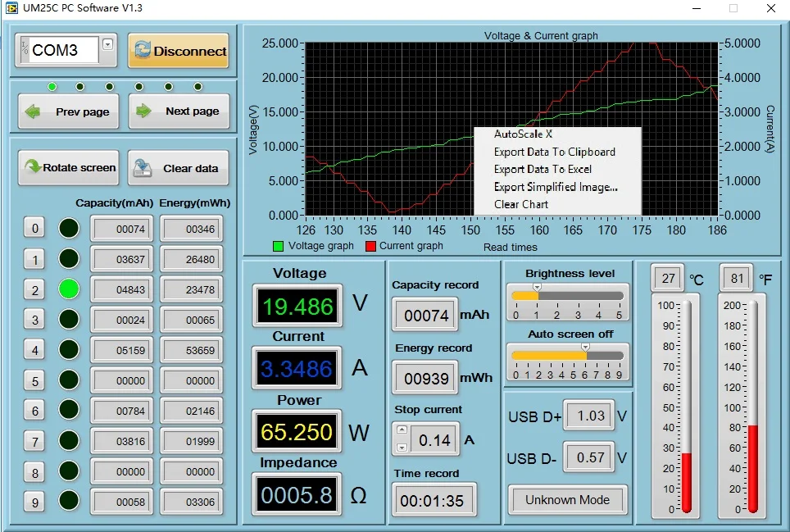Select data group 1 button

34,260
